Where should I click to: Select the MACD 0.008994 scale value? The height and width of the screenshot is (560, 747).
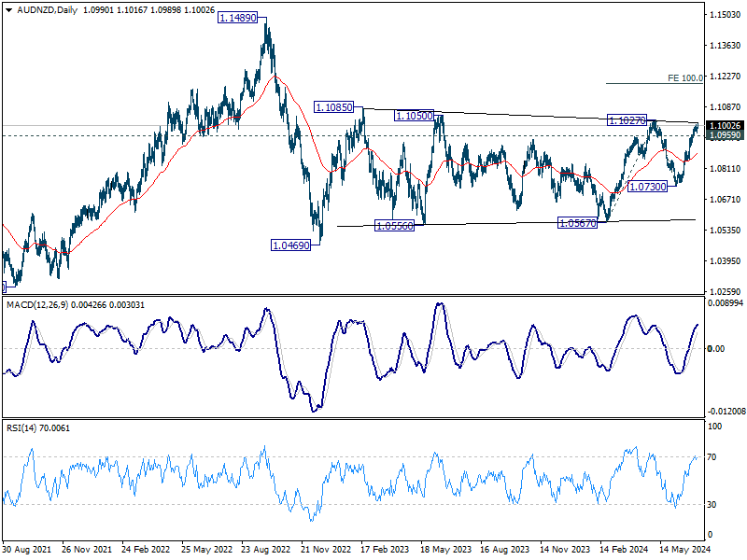coord(726,303)
